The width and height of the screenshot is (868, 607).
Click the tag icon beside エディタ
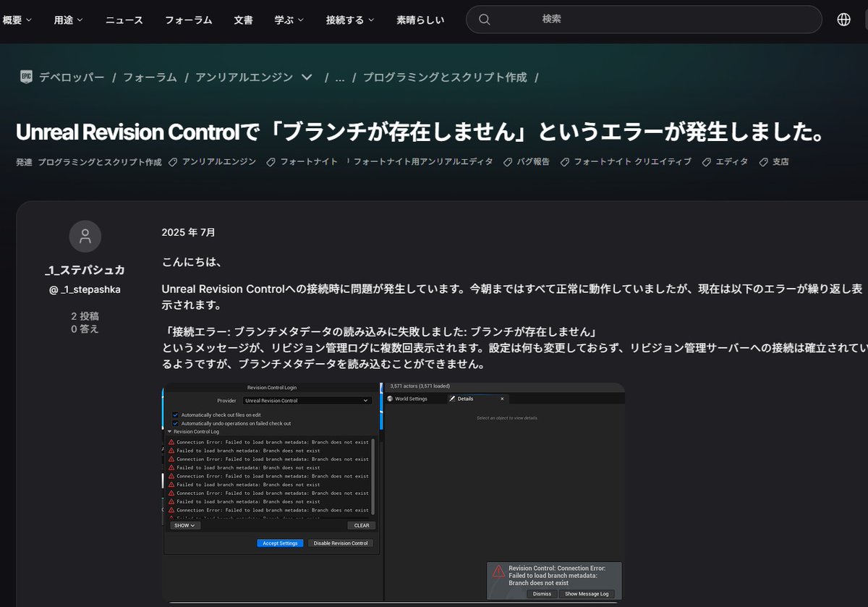click(x=706, y=162)
